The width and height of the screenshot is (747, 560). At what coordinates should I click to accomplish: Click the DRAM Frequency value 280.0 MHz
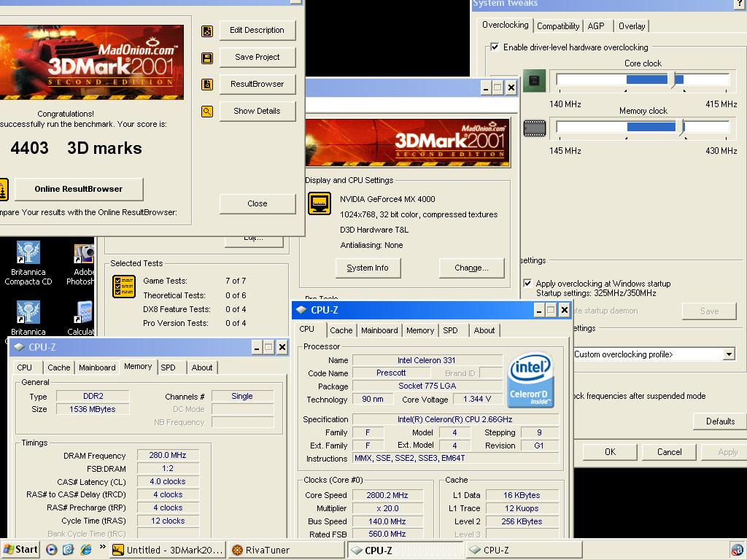click(168, 455)
